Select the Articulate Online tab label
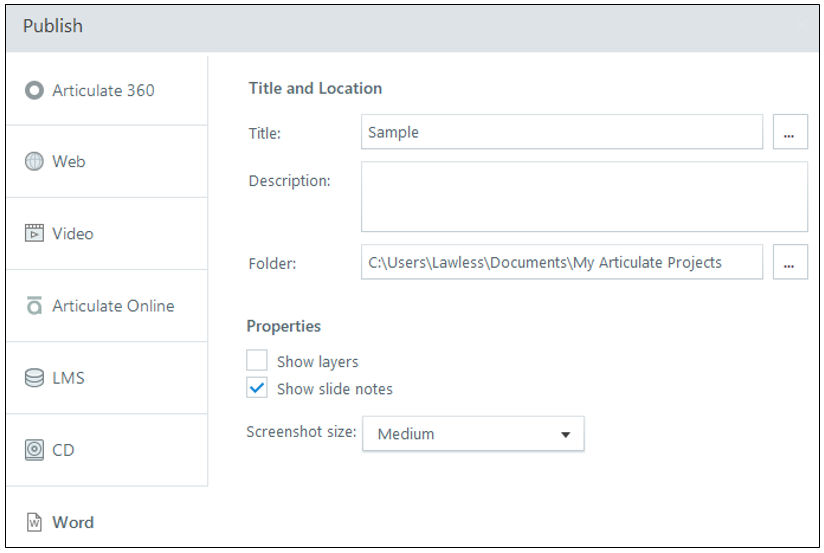The image size is (824, 553). 113,305
